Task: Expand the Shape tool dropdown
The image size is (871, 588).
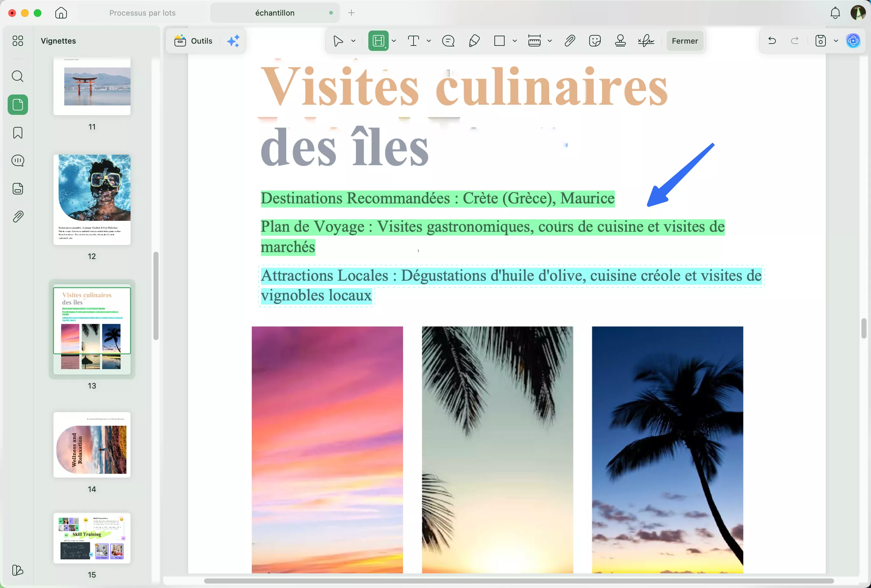Action: pos(514,41)
